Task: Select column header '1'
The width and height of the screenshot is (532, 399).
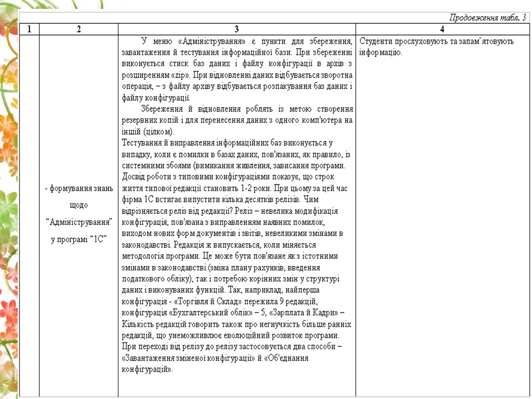Action: click(x=29, y=28)
